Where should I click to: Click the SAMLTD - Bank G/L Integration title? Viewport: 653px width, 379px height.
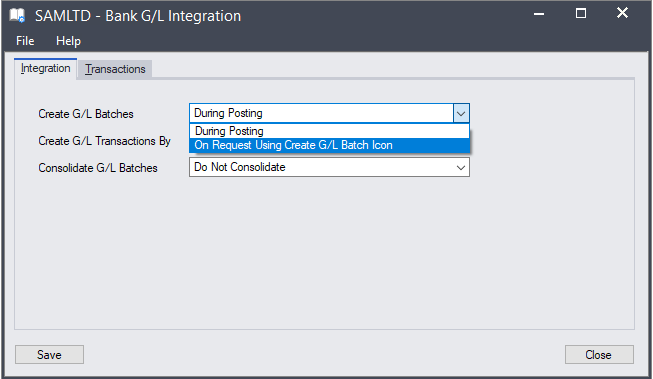138,16
